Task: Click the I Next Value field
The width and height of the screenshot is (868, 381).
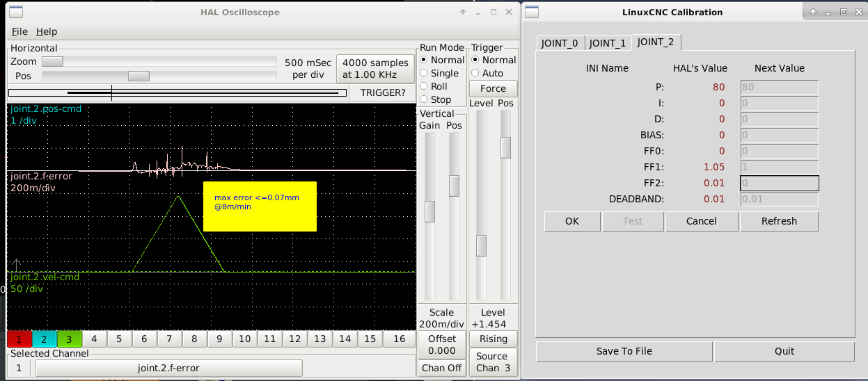Action: pos(779,103)
